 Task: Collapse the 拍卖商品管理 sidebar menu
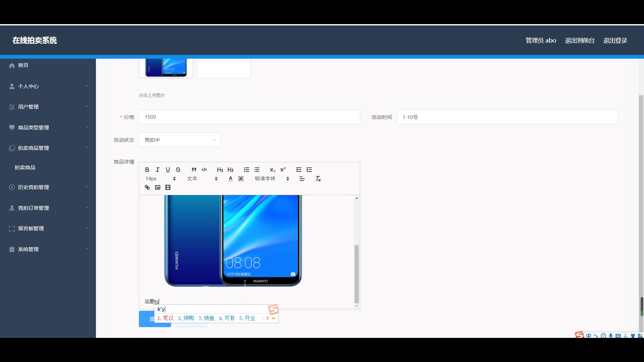48,148
